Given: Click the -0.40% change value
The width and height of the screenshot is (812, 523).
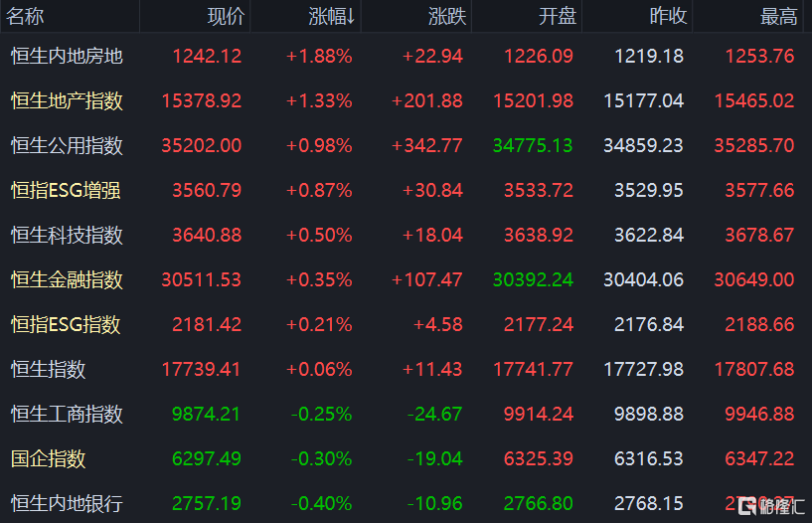Looking at the screenshot, I should [322, 504].
